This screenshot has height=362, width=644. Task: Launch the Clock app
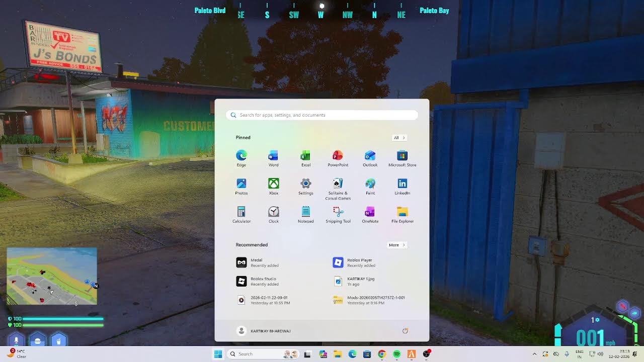tap(273, 215)
